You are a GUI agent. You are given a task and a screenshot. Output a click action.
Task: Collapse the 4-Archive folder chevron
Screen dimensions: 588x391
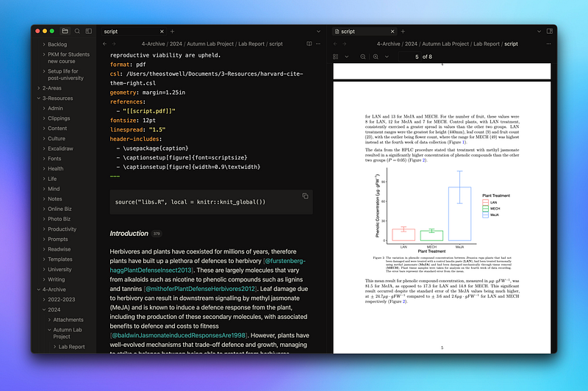[39, 290]
